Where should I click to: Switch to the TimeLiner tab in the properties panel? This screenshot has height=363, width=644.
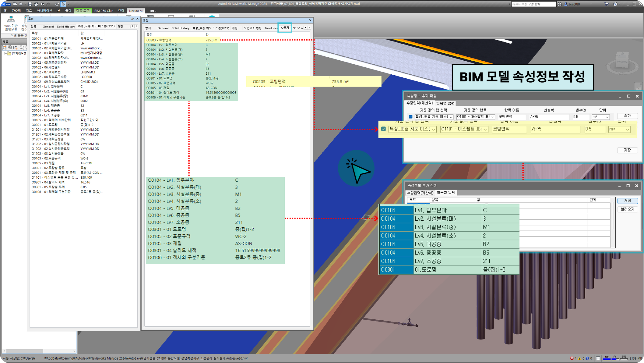click(x=271, y=28)
